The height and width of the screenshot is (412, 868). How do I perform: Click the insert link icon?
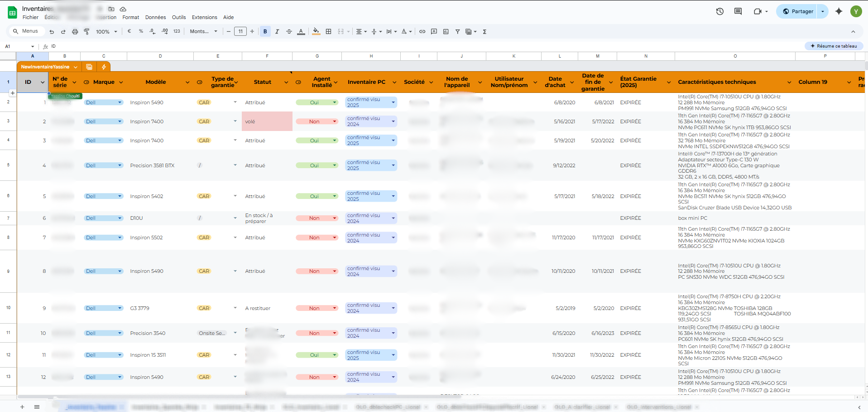click(x=422, y=32)
